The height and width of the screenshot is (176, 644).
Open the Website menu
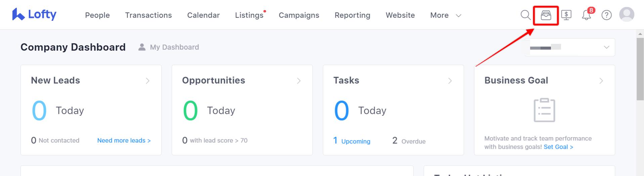tap(400, 15)
